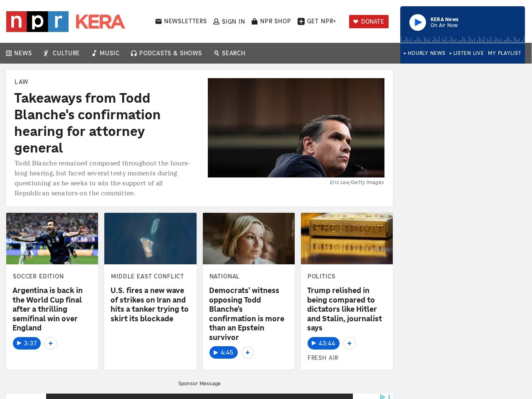532x399 pixels.
Task: Start Listen Live in the player
Action: [467, 53]
